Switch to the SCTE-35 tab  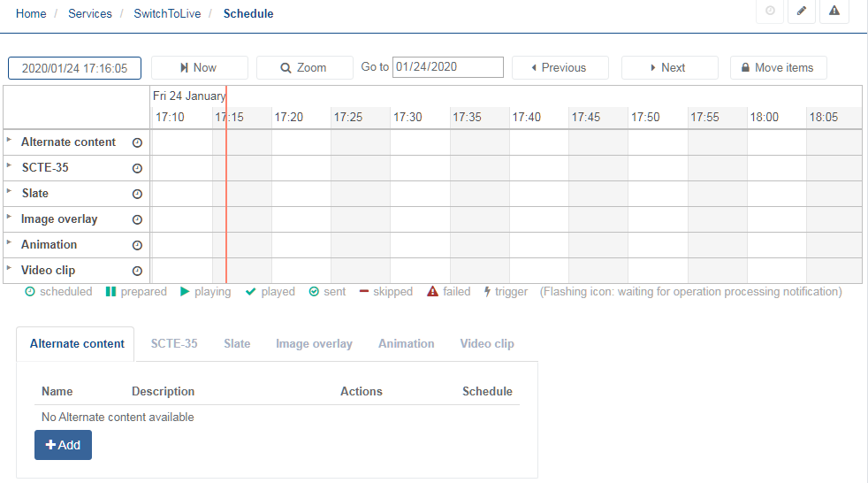(174, 343)
